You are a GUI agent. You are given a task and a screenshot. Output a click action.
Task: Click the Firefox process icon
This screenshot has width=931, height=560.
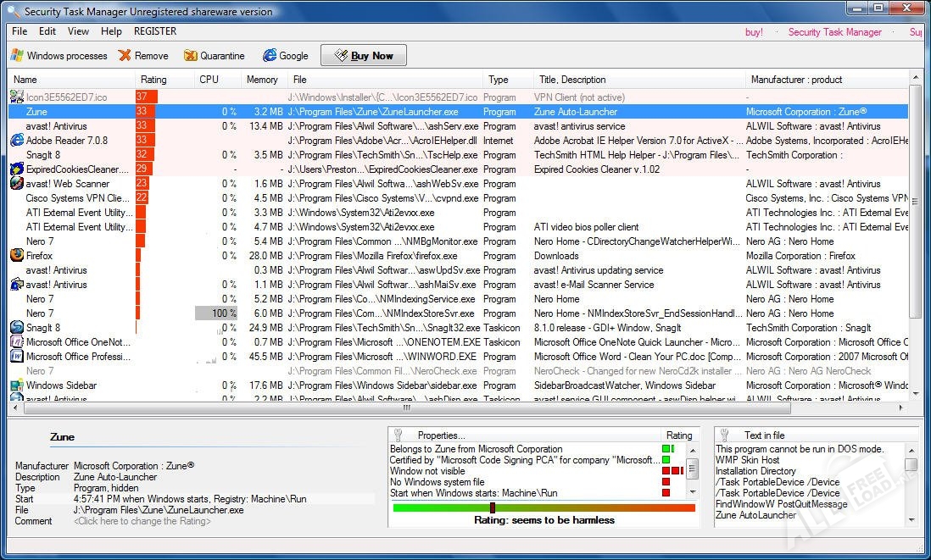16,256
